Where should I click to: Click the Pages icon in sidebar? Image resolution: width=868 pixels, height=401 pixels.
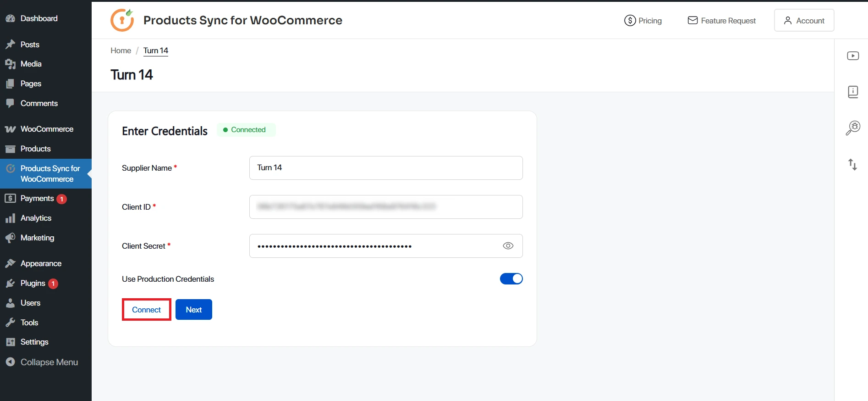coord(10,84)
